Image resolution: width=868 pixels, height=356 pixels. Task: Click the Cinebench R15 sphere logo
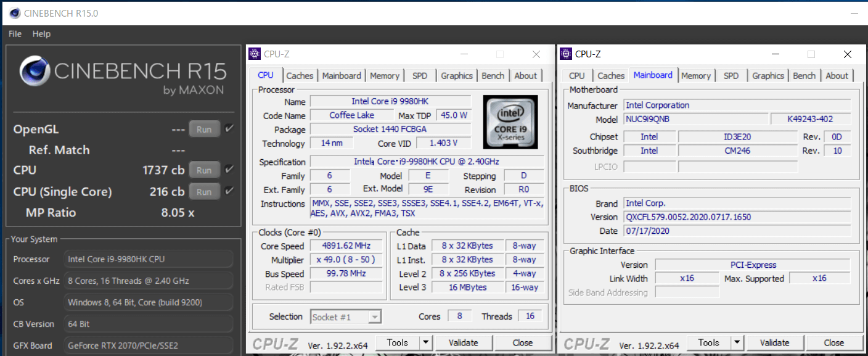click(35, 71)
